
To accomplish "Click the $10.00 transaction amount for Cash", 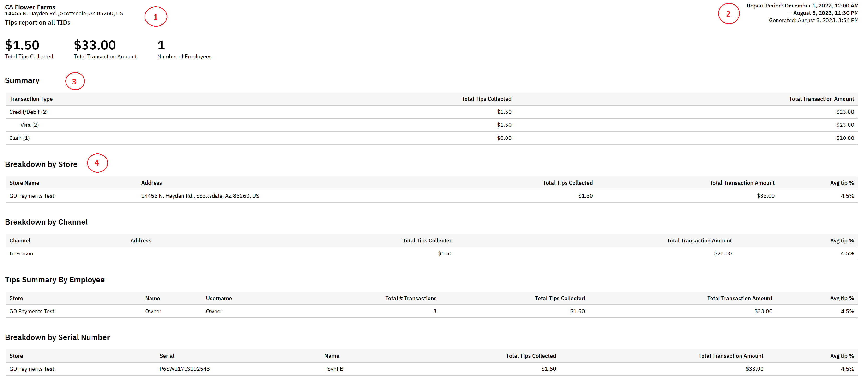I will pos(845,138).
